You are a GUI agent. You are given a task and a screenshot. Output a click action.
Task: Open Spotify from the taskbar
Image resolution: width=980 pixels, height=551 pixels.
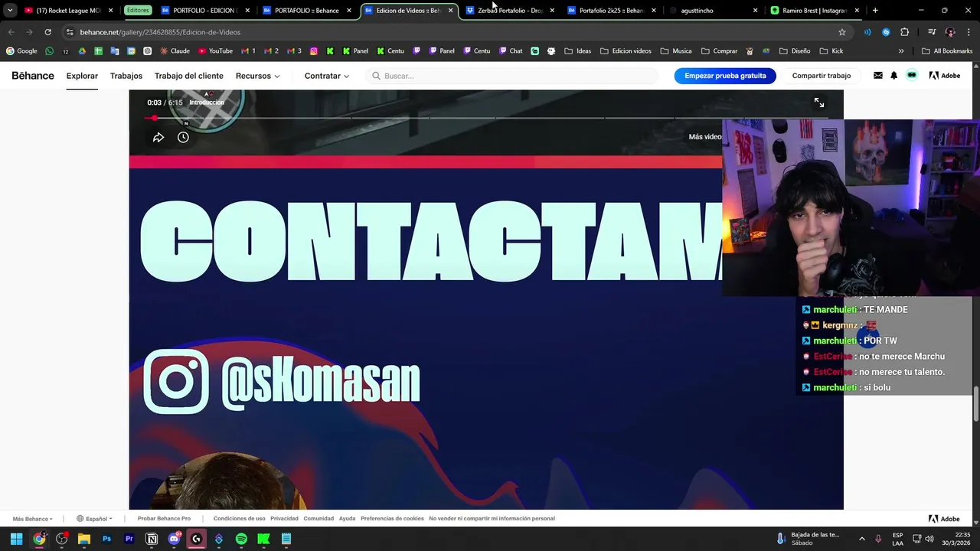[x=241, y=539]
